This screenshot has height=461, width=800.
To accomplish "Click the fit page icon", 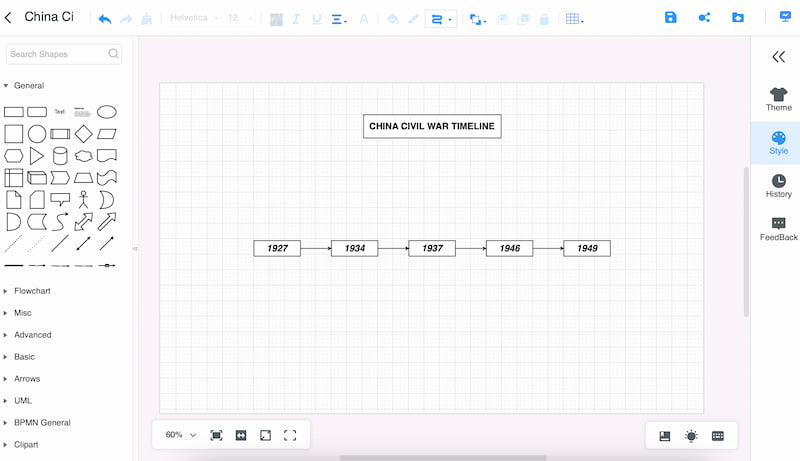I will click(x=216, y=435).
